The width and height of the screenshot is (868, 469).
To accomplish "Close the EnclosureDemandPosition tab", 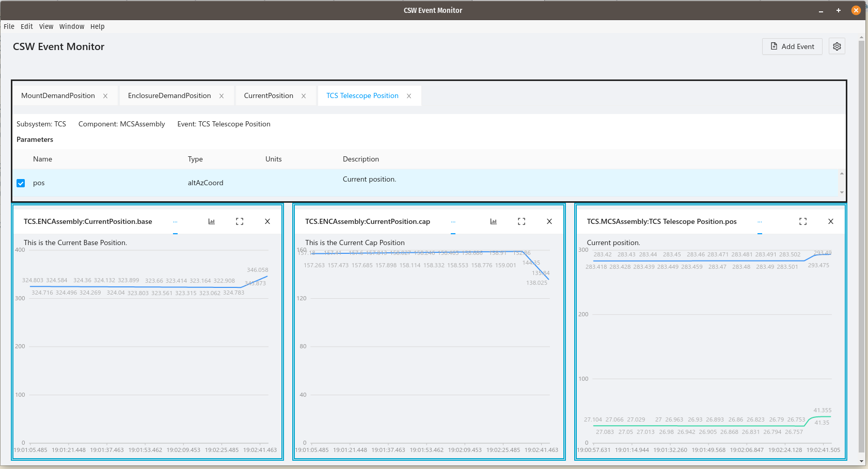I will pyautogui.click(x=222, y=96).
